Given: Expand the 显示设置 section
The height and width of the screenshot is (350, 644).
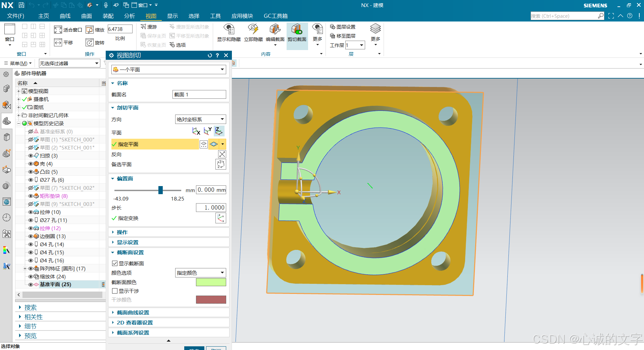Looking at the screenshot, I should 168,242.
